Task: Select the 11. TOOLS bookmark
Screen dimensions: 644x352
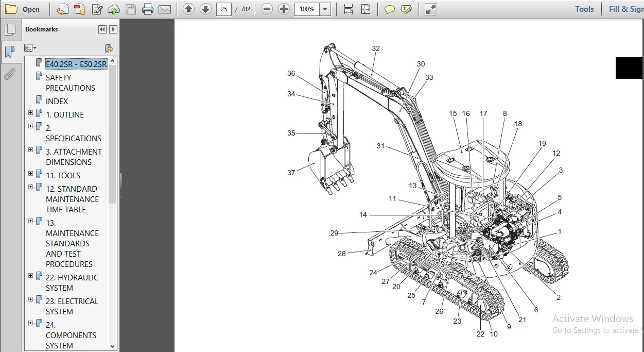Action: pos(63,175)
